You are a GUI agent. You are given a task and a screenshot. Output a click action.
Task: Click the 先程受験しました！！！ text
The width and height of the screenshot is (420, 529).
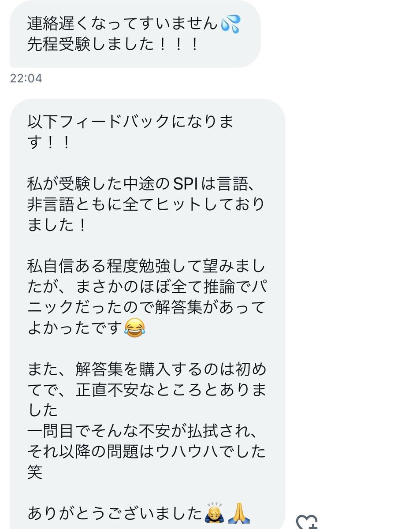[113, 45]
